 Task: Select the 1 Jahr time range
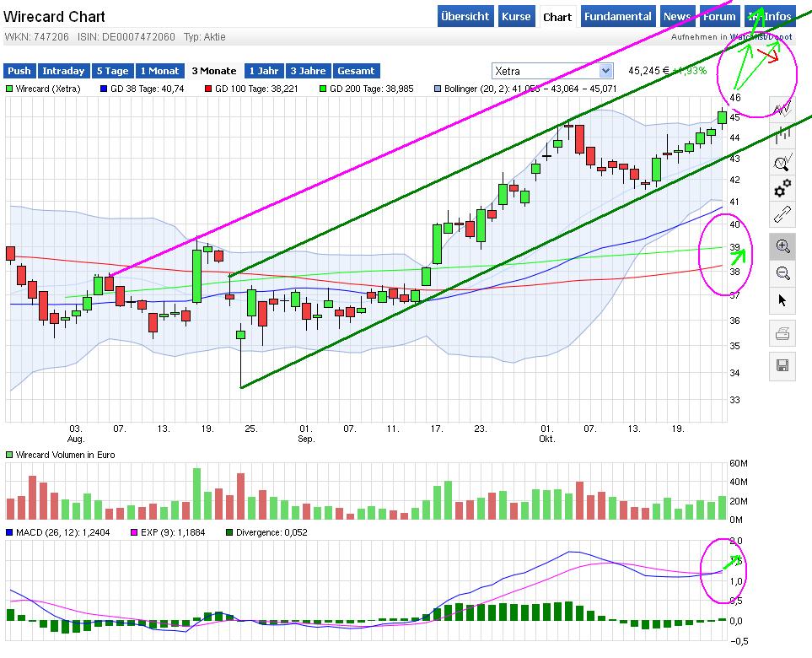[264, 71]
